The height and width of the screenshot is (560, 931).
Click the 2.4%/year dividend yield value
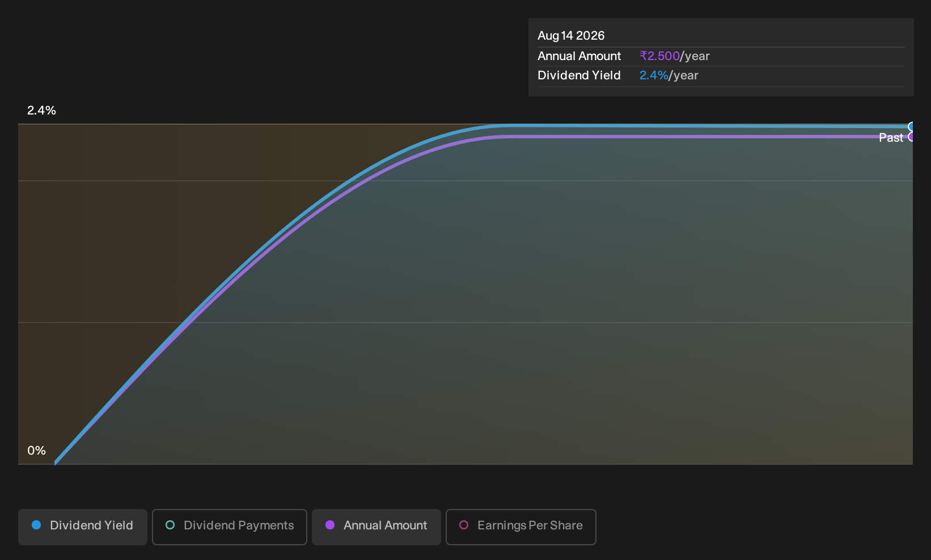(x=669, y=75)
